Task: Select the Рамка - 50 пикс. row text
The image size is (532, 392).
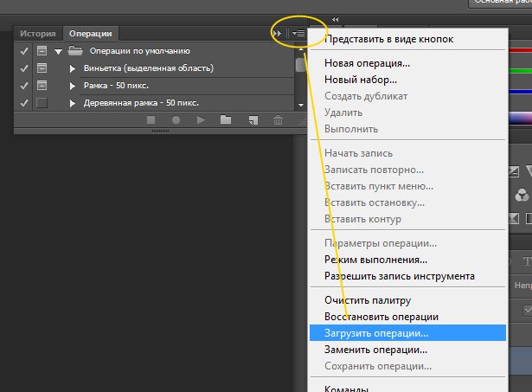Action: coord(116,86)
